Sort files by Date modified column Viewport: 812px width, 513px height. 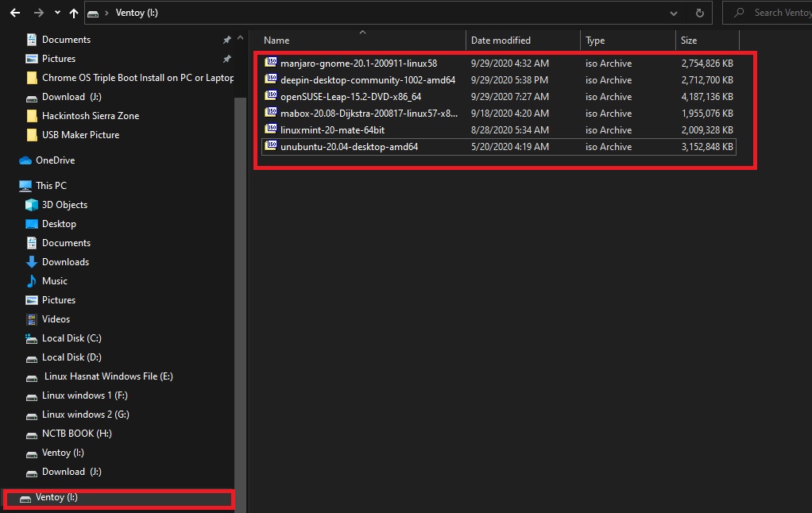pyautogui.click(x=501, y=40)
